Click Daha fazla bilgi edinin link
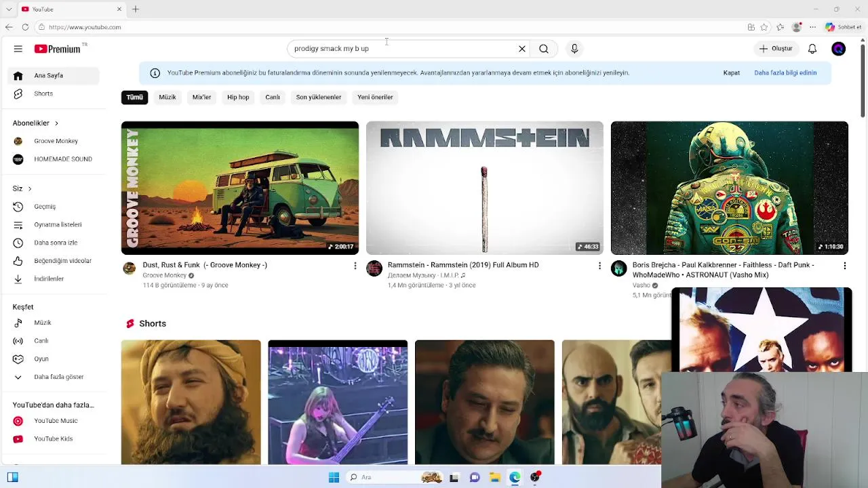This screenshot has width=868, height=488. (785, 73)
